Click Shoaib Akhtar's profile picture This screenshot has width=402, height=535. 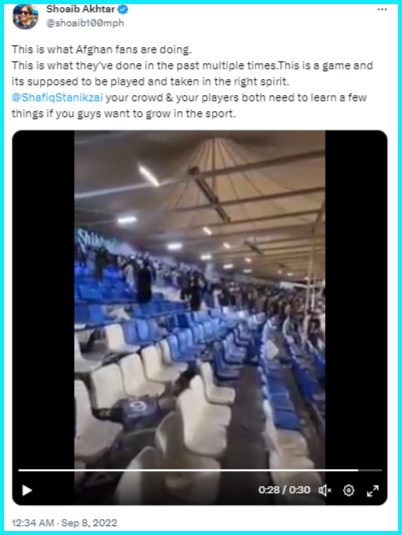coord(25,16)
